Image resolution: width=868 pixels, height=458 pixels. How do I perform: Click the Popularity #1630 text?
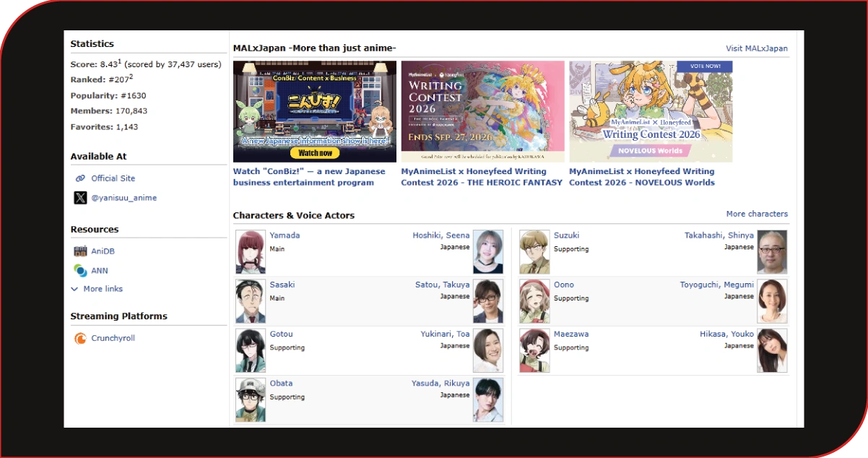[108, 95]
